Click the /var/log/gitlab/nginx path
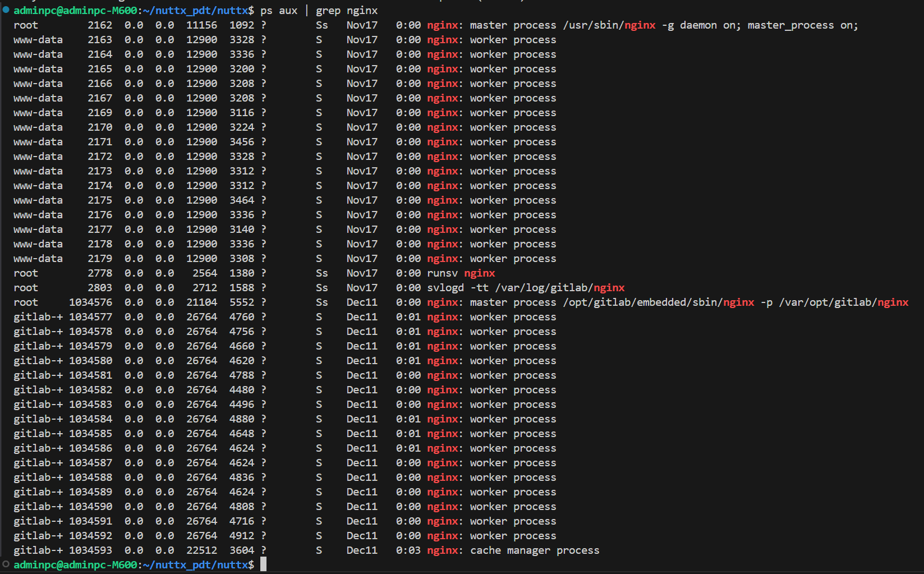924x574 pixels. tap(560, 288)
